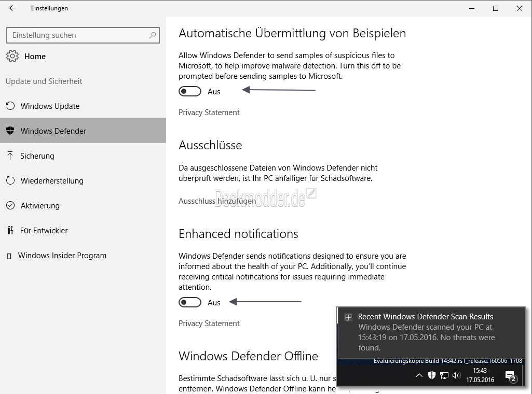532x394 pixels.
Task: Click the search magnifier icon
Action: tap(153, 35)
